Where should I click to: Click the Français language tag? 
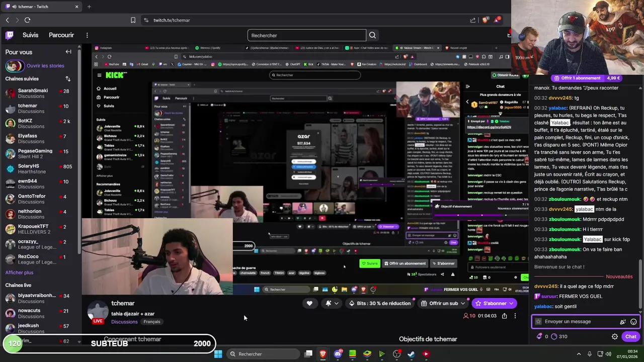tap(151, 322)
